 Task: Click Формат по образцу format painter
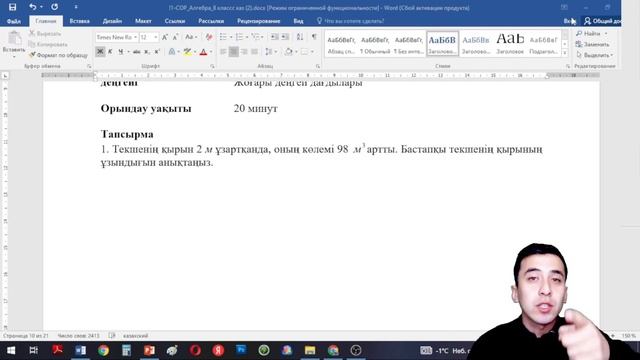click(58, 55)
